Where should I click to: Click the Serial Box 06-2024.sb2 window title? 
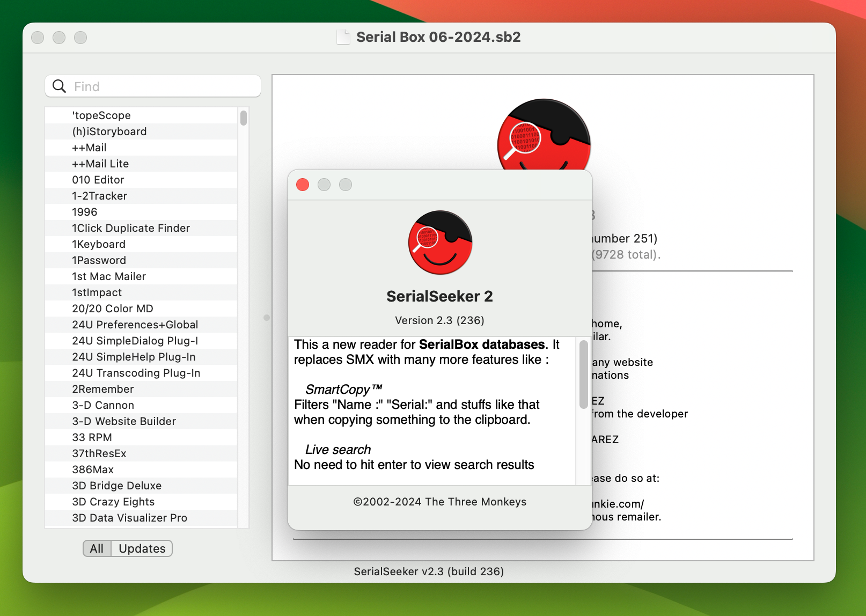(438, 37)
